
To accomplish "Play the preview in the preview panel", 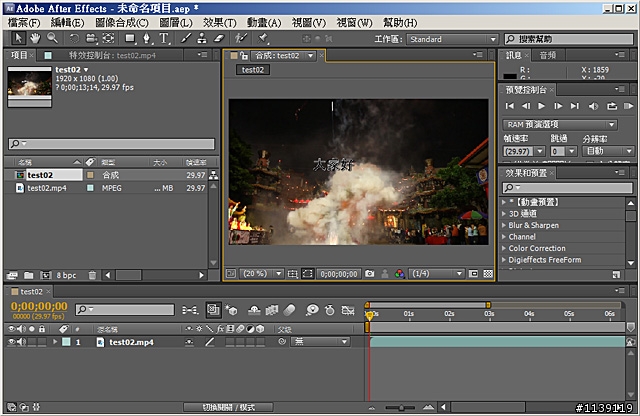I will coord(543,105).
